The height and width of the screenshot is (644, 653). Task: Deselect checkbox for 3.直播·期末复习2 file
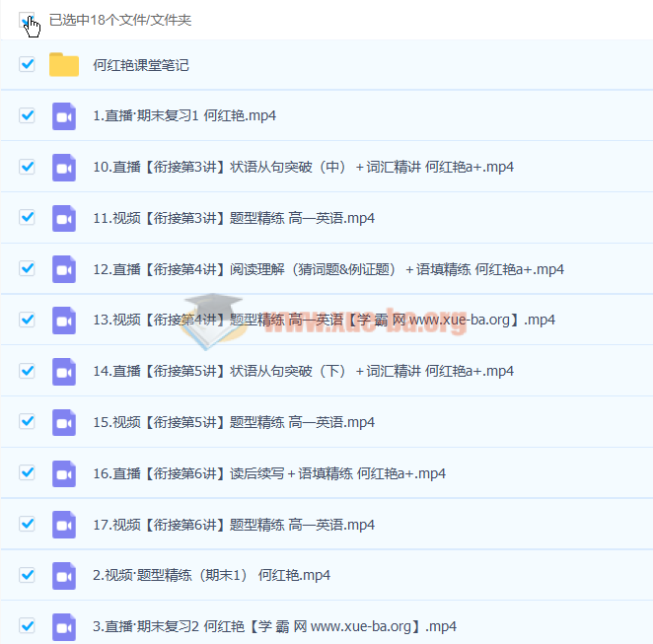click(x=27, y=626)
